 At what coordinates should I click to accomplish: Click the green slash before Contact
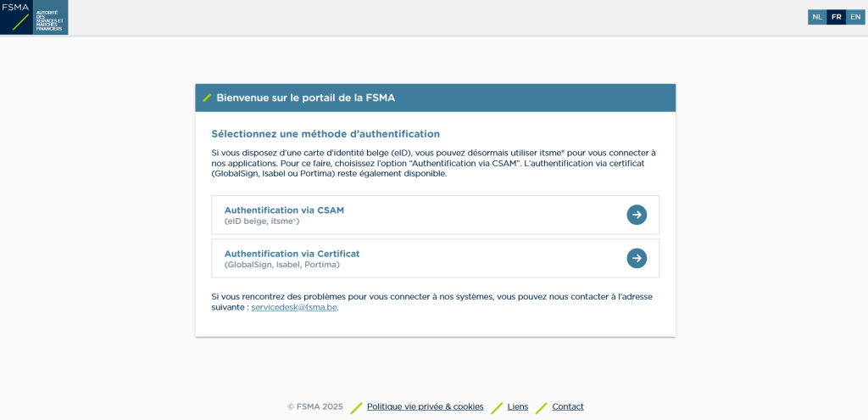[x=542, y=407]
